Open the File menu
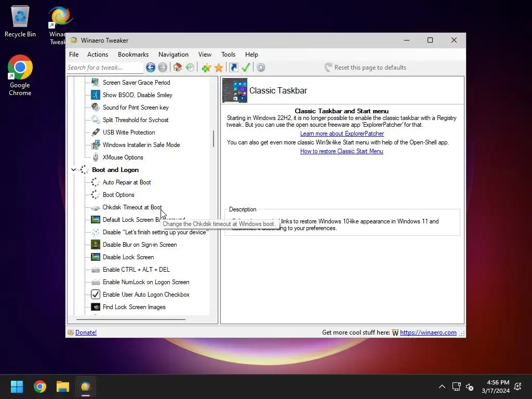The image size is (532, 399). (x=74, y=54)
